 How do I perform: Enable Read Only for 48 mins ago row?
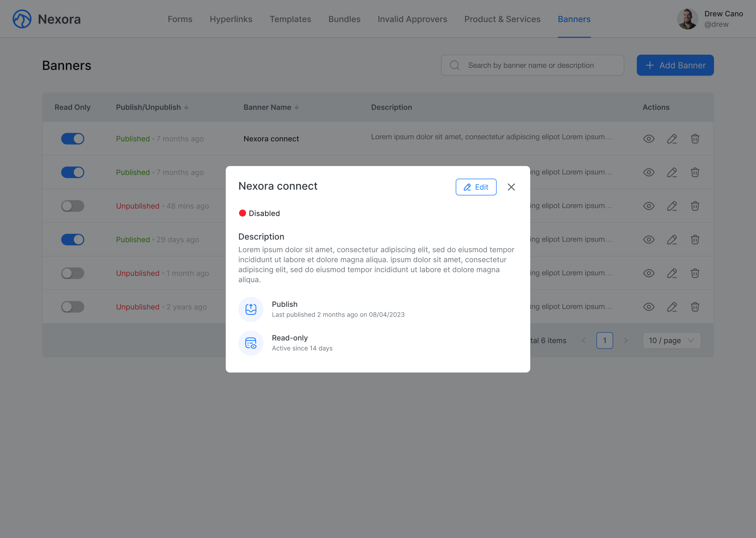click(x=73, y=206)
